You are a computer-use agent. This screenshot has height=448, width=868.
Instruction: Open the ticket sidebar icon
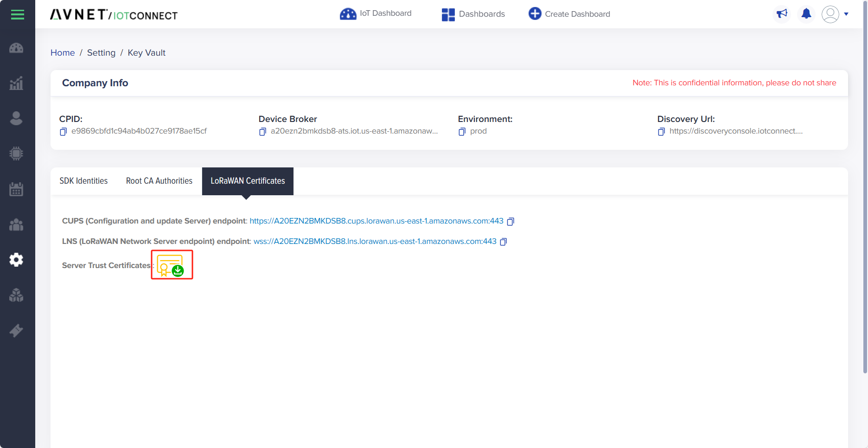[16, 330]
